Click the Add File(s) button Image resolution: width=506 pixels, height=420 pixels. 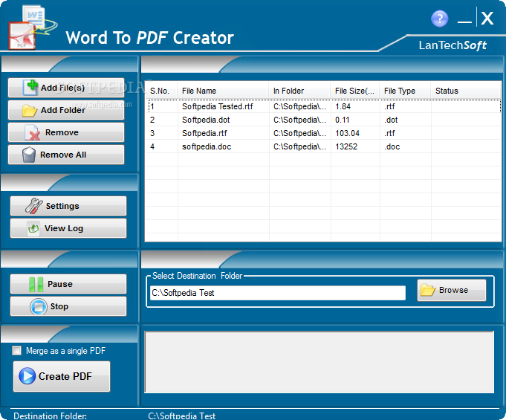point(66,88)
